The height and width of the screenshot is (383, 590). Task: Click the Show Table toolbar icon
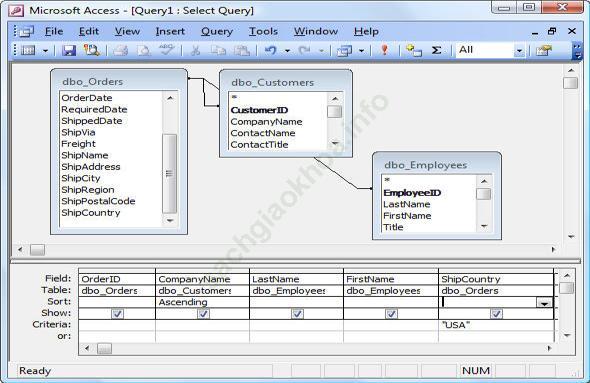[414, 50]
